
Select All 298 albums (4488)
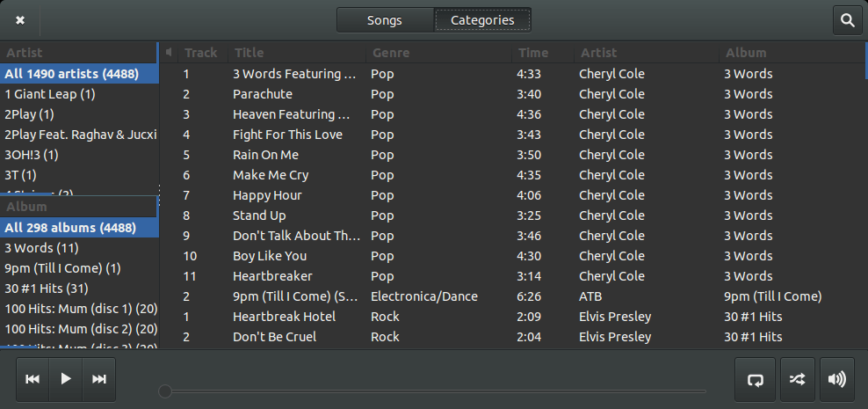coord(79,228)
